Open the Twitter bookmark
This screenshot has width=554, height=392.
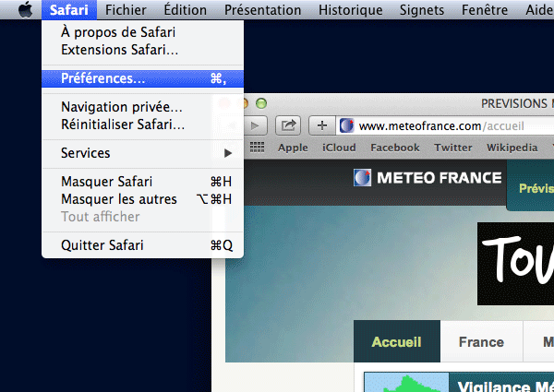point(453,148)
